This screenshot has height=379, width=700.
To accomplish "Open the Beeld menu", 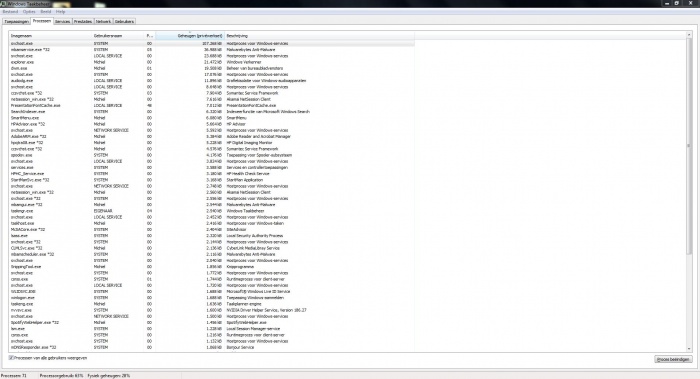I will 46,12.
